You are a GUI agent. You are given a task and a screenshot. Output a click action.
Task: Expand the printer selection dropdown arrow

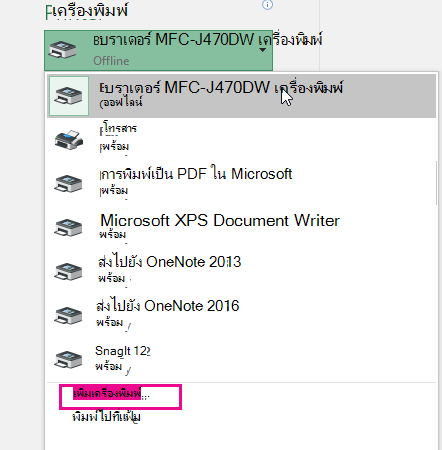click(262, 50)
